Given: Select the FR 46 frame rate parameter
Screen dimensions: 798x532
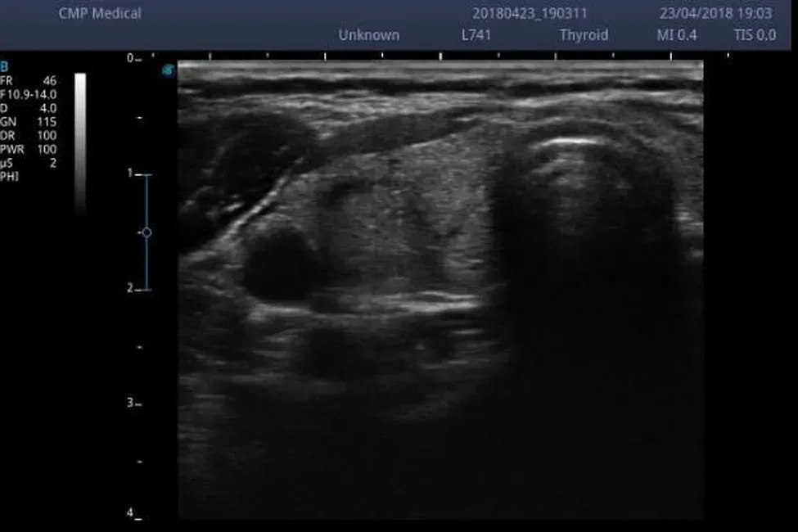Looking at the screenshot, I should [29, 80].
